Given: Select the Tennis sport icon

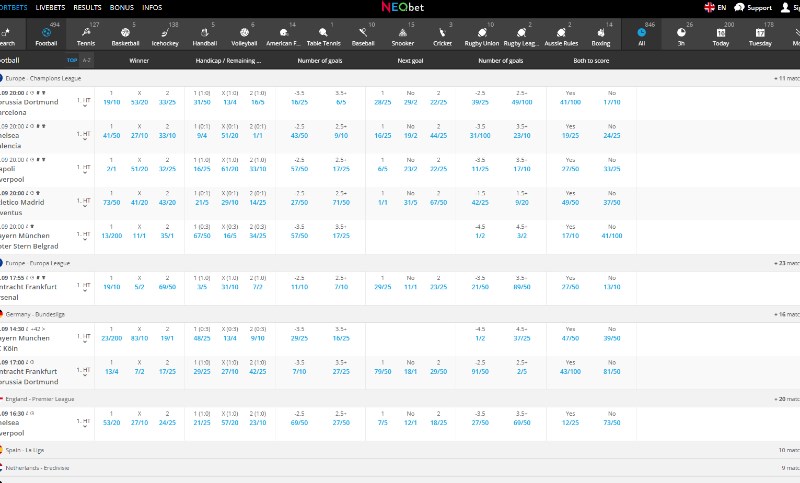Looking at the screenshot, I should (86, 35).
